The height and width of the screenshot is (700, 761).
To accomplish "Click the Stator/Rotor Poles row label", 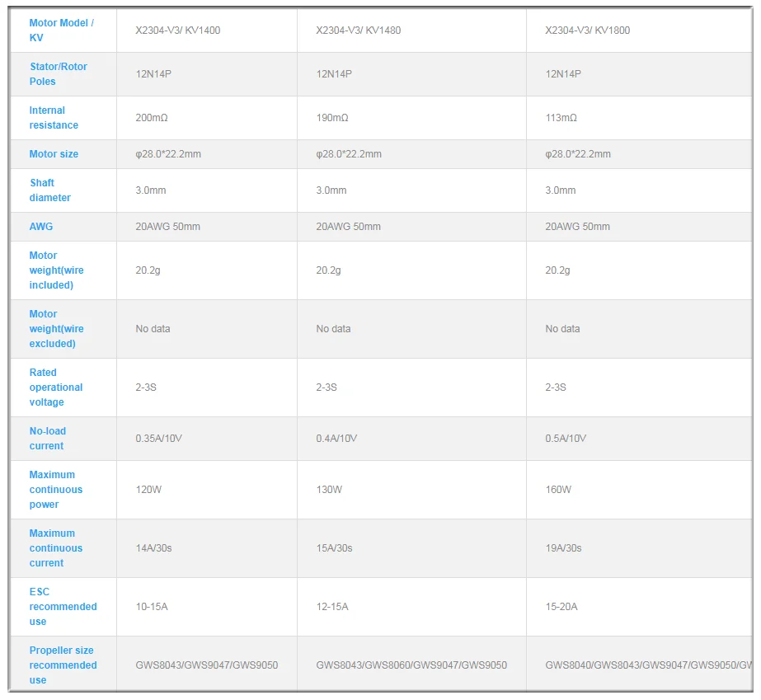I will (59, 73).
